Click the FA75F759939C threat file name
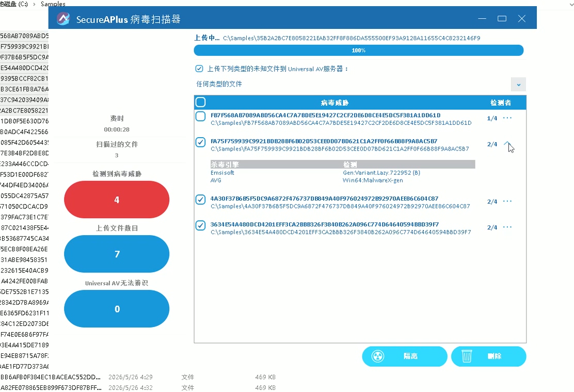 point(324,141)
